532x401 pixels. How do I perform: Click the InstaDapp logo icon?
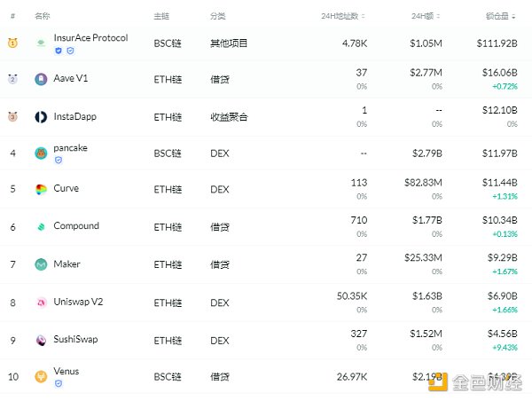click(x=41, y=116)
